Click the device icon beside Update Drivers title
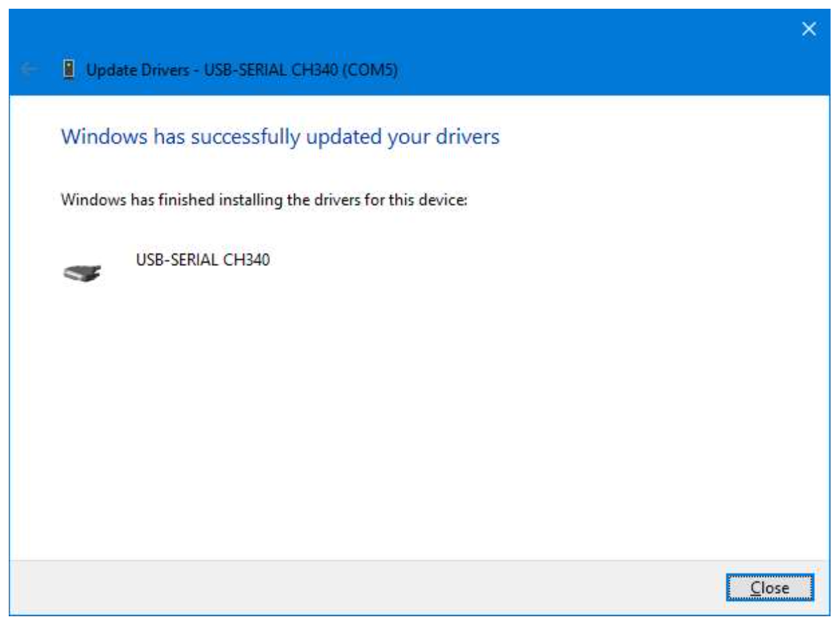 68,70
